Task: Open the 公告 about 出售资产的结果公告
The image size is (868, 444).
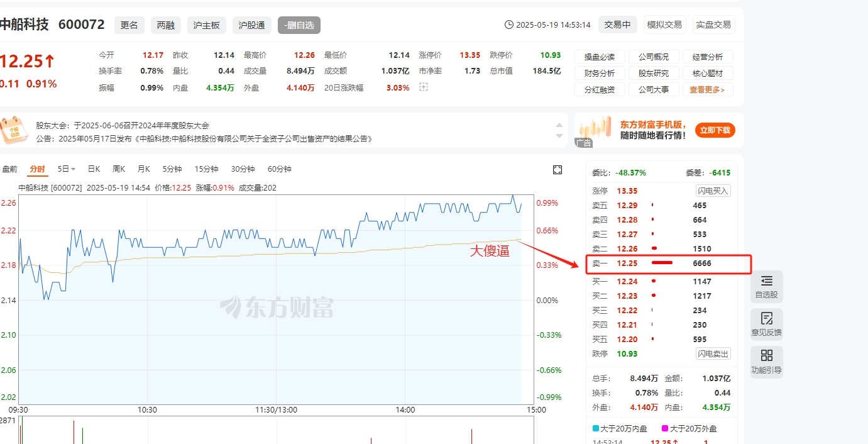Action: [204, 138]
